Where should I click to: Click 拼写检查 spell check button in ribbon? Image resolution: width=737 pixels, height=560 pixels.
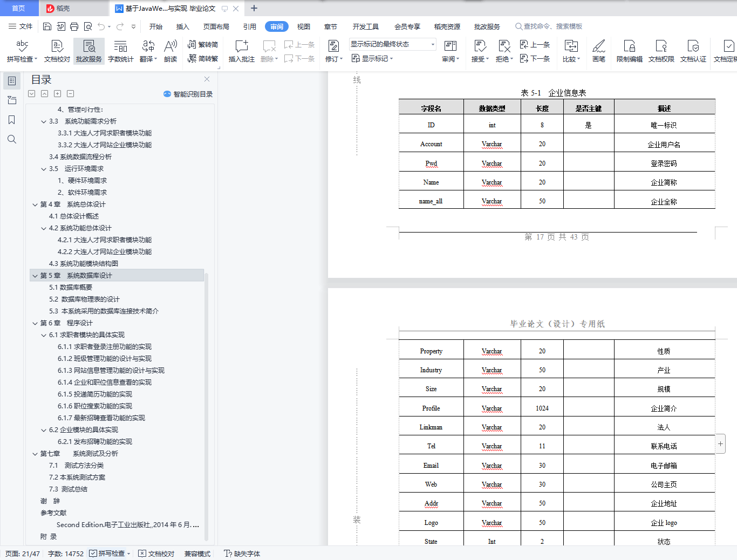tap(22, 51)
